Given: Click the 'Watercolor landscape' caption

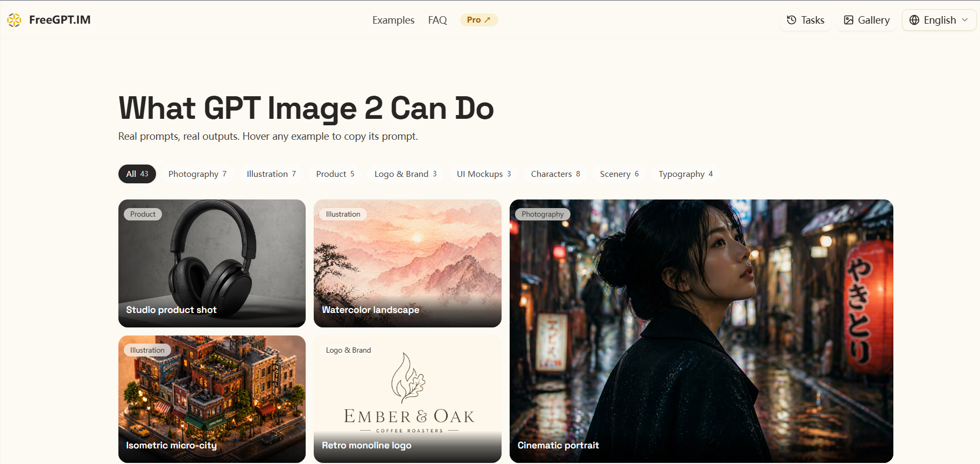Looking at the screenshot, I should [x=370, y=310].
